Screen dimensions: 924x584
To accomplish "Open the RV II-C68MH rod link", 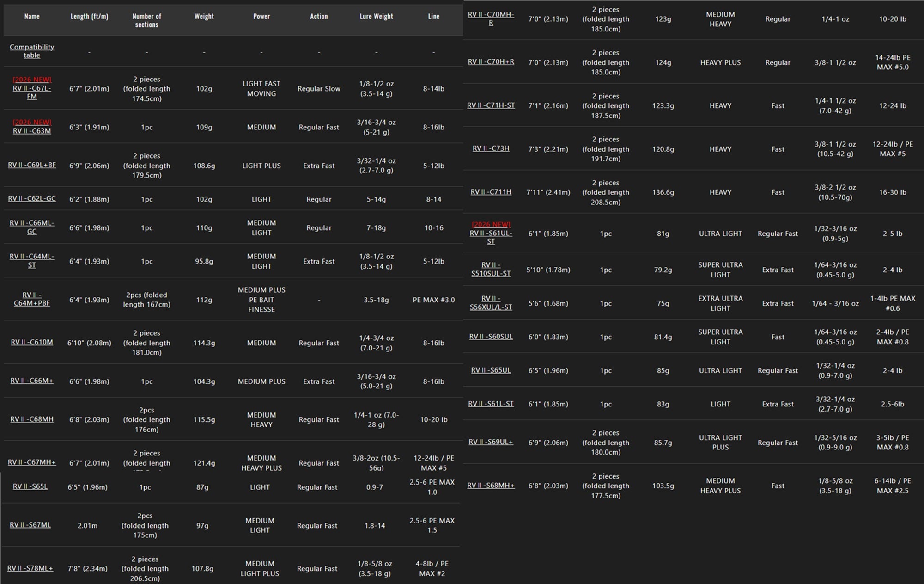I will 32,419.
